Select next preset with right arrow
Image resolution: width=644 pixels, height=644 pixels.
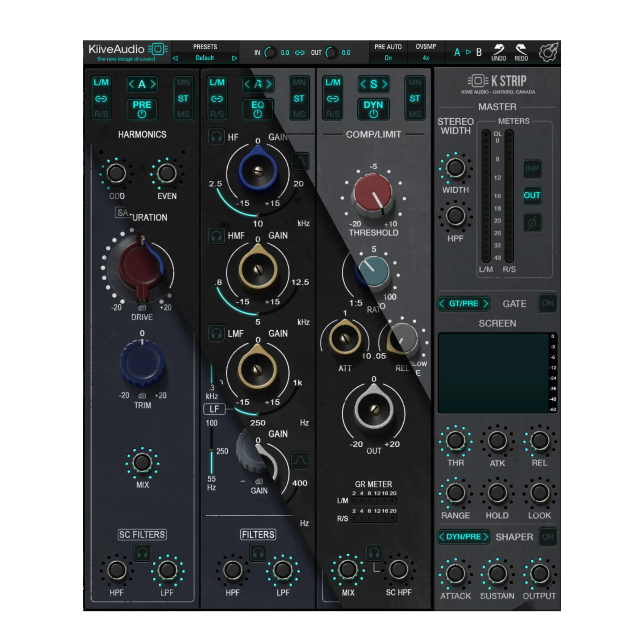pyautogui.click(x=235, y=58)
